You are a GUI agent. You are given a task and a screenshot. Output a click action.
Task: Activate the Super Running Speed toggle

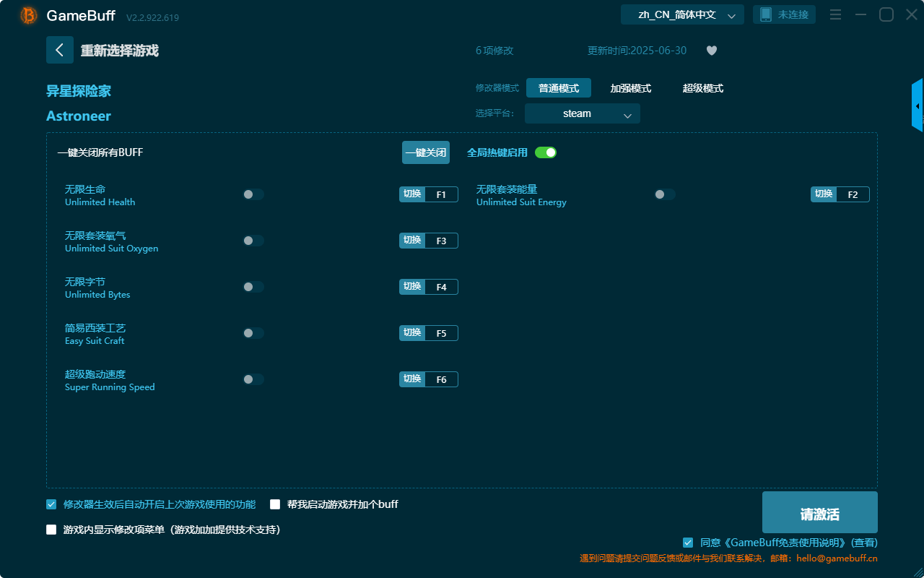pyautogui.click(x=253, y=379)
